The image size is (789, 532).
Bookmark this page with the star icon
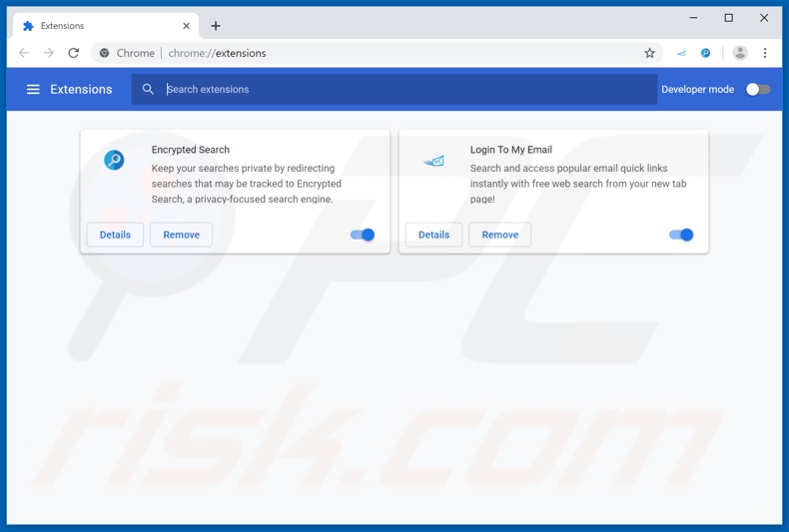(x=649, y=53)
